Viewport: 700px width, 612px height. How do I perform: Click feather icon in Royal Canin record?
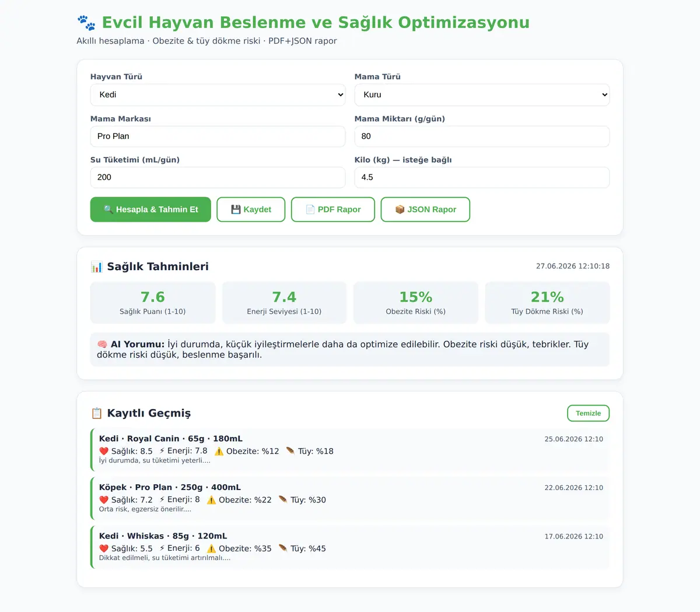(290, 451)
